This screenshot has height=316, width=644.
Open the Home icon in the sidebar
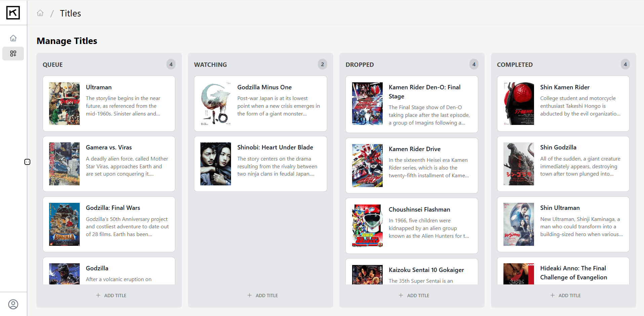coord(13,38)
